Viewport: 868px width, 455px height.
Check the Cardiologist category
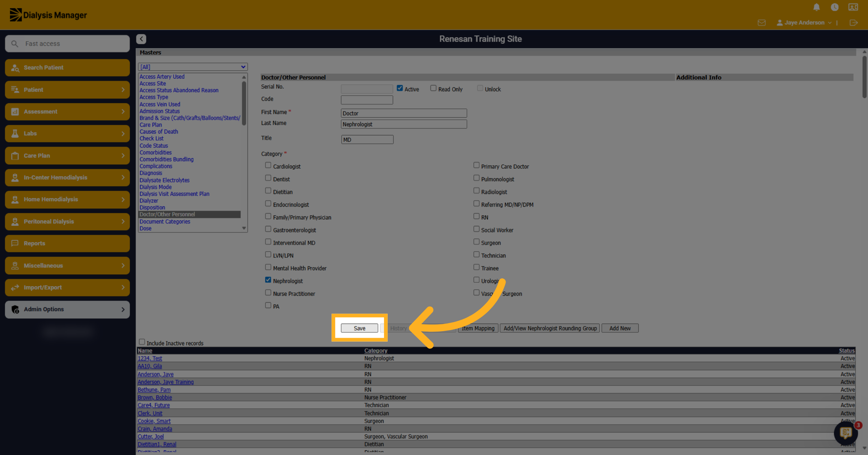pos(268,165)
